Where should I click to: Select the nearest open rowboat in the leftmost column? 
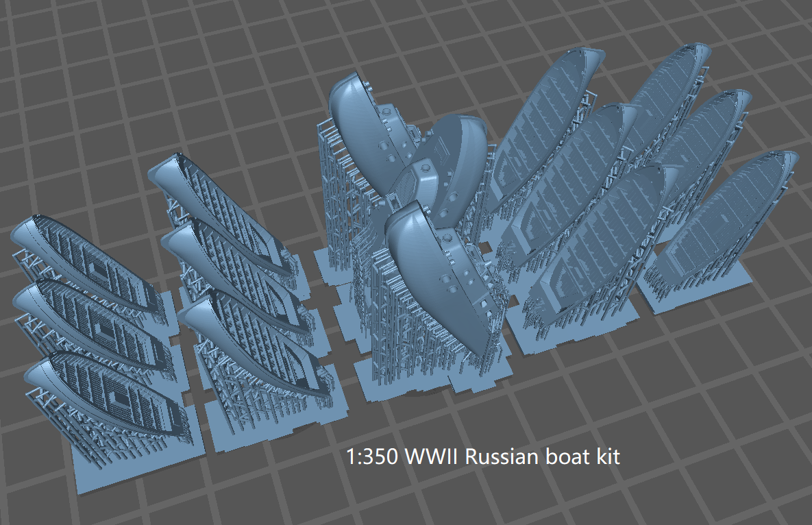[x=106, y=396]
